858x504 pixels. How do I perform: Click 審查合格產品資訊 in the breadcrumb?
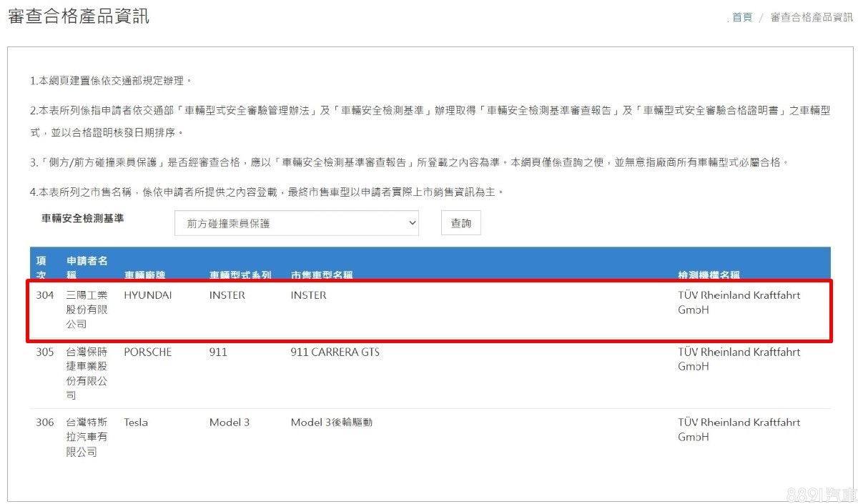pos(812,17)
